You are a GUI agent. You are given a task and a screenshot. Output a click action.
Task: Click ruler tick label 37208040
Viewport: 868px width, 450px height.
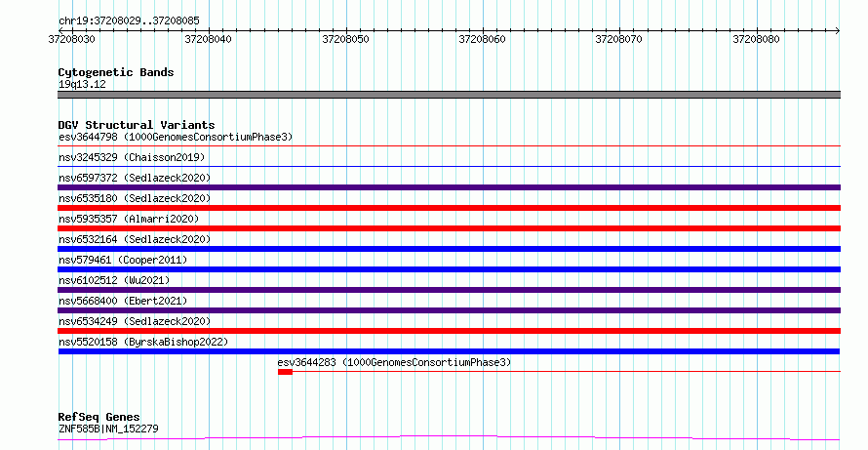[208, 39]
